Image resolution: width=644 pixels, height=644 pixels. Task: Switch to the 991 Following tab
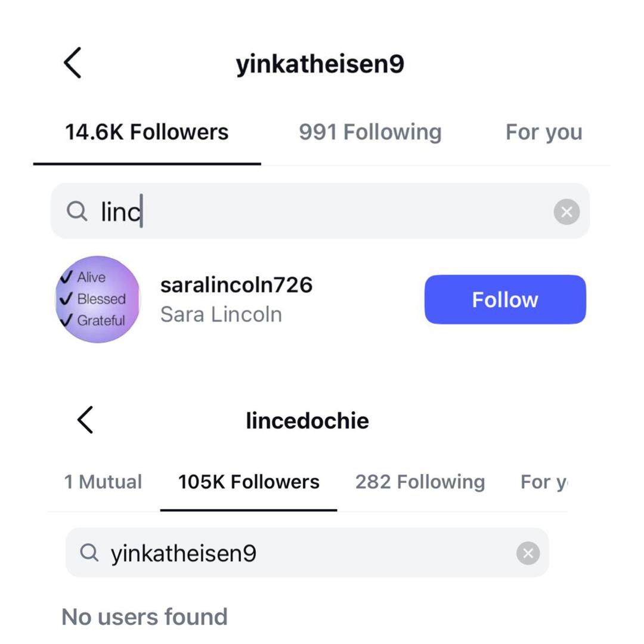click(370, 131)
